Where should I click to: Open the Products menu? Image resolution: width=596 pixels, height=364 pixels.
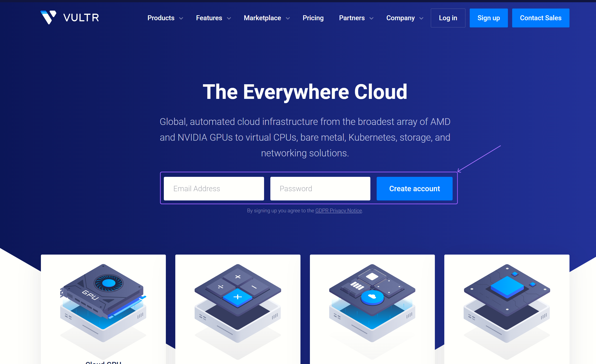[161, 18]
